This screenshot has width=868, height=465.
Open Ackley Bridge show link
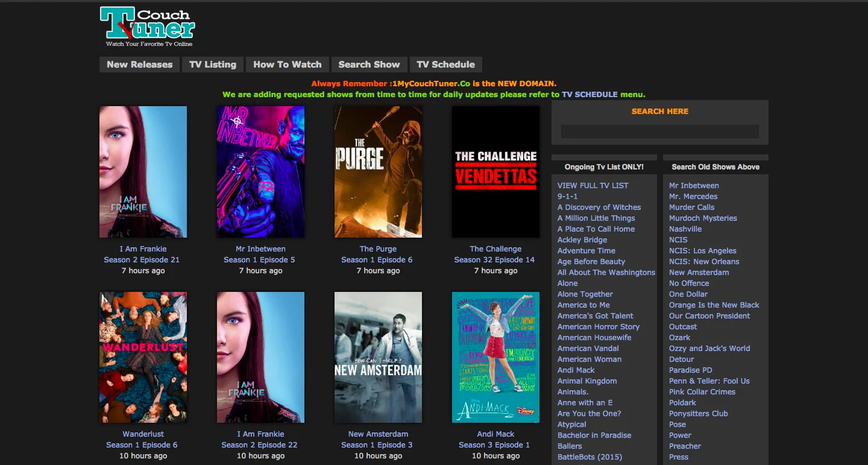coord(582,240)
